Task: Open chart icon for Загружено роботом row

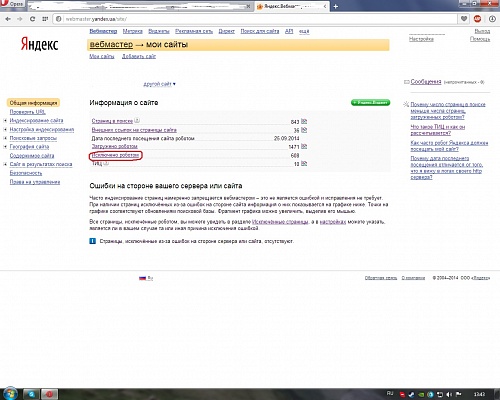Action: point(304,146)
